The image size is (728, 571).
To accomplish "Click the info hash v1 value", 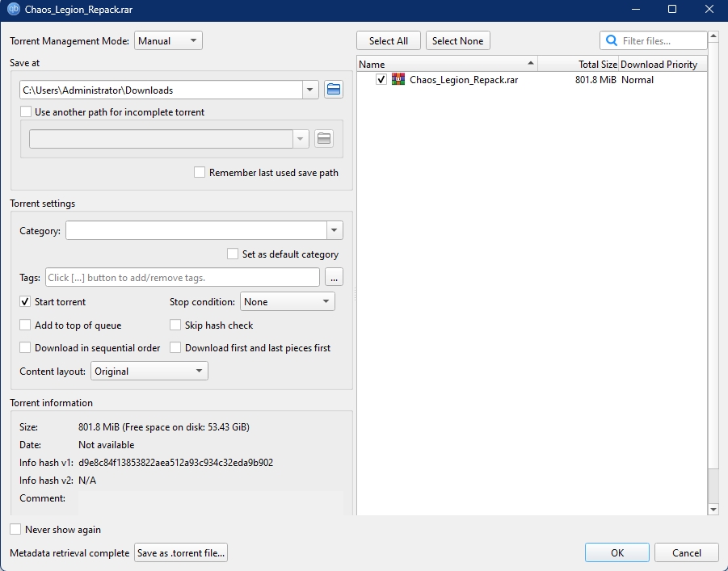I will point(176,462).
